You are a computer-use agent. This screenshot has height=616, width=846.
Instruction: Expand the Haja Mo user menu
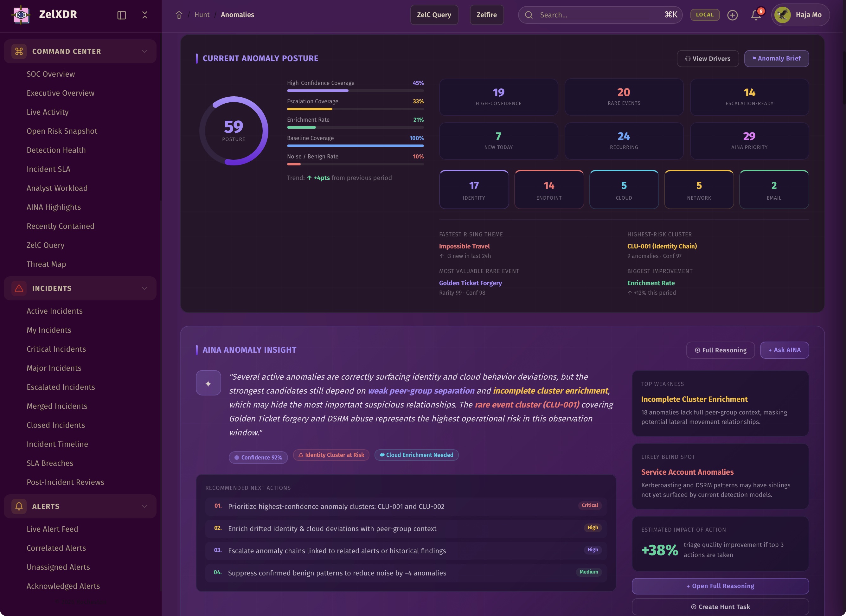pos(800,15)
